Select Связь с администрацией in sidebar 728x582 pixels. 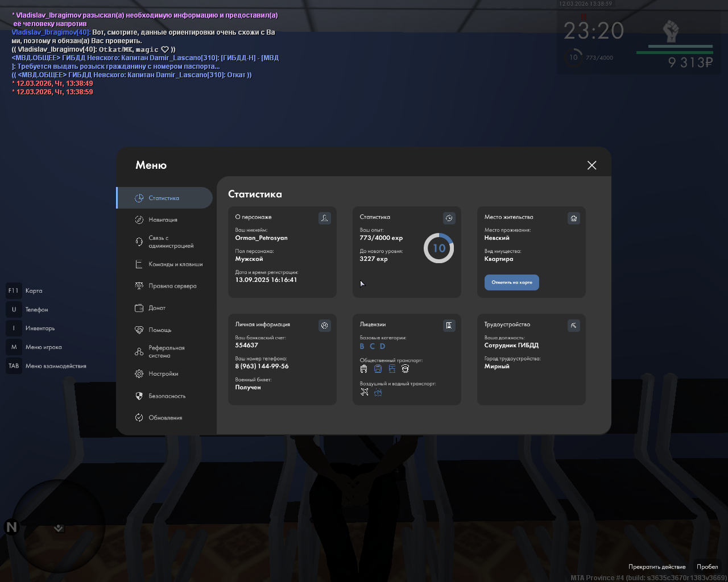(171, 242)
